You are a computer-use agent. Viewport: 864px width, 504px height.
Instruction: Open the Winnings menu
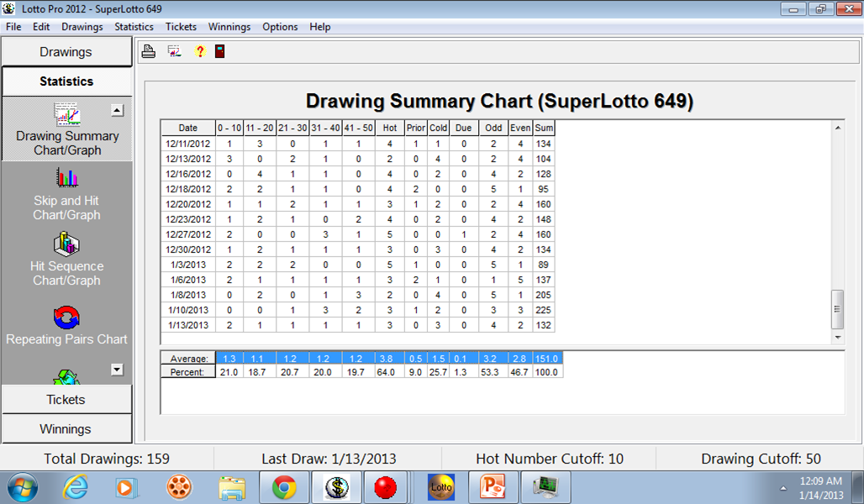[x=229, y=27]
